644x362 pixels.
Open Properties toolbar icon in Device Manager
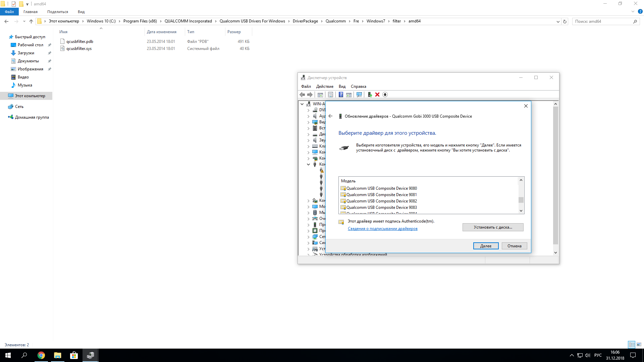330,95
